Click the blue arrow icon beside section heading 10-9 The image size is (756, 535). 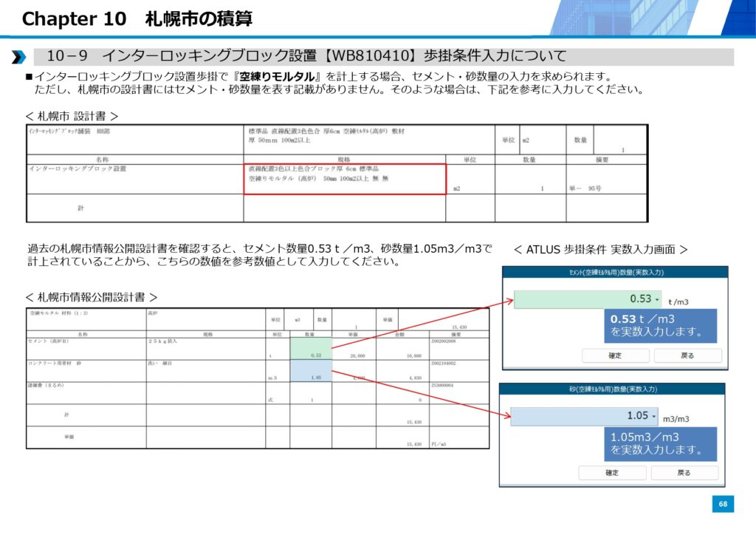(19, 57)
